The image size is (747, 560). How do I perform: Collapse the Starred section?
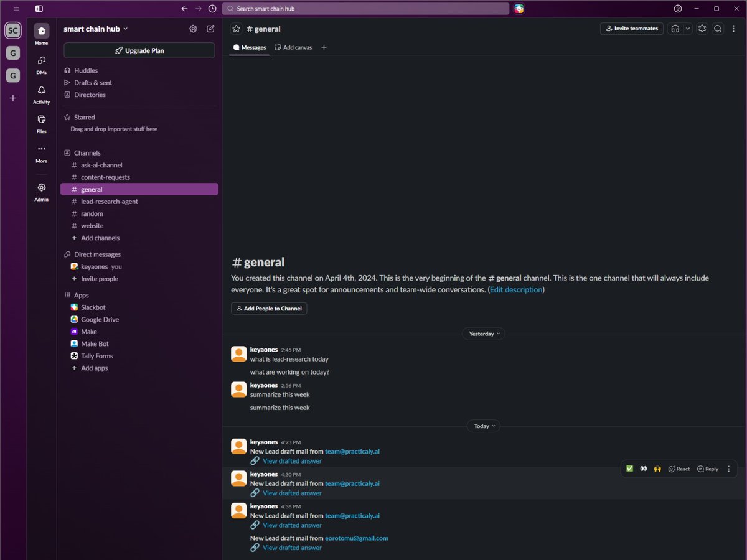(80, 118)
